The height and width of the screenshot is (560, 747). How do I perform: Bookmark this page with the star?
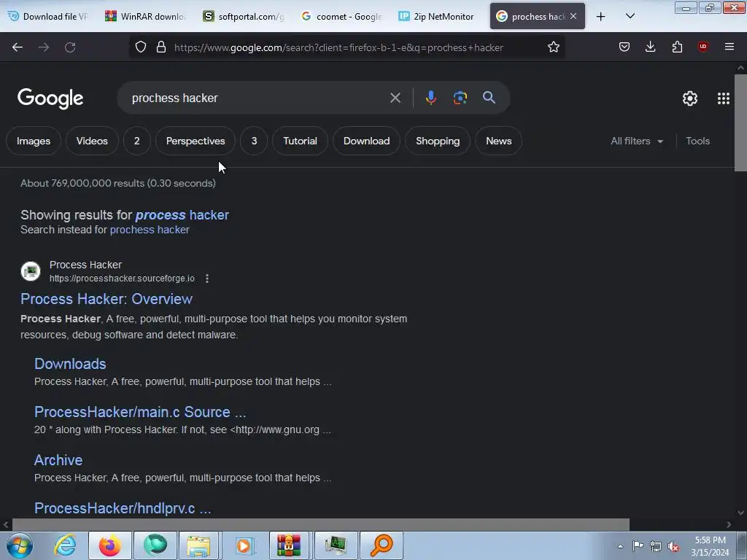pyautogui.click(x=553, y=47)
